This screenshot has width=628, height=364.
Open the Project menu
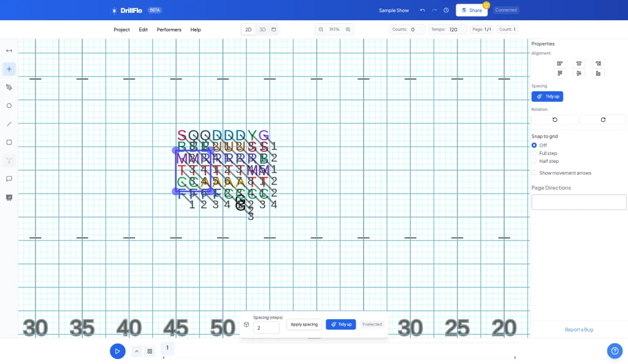121,29
